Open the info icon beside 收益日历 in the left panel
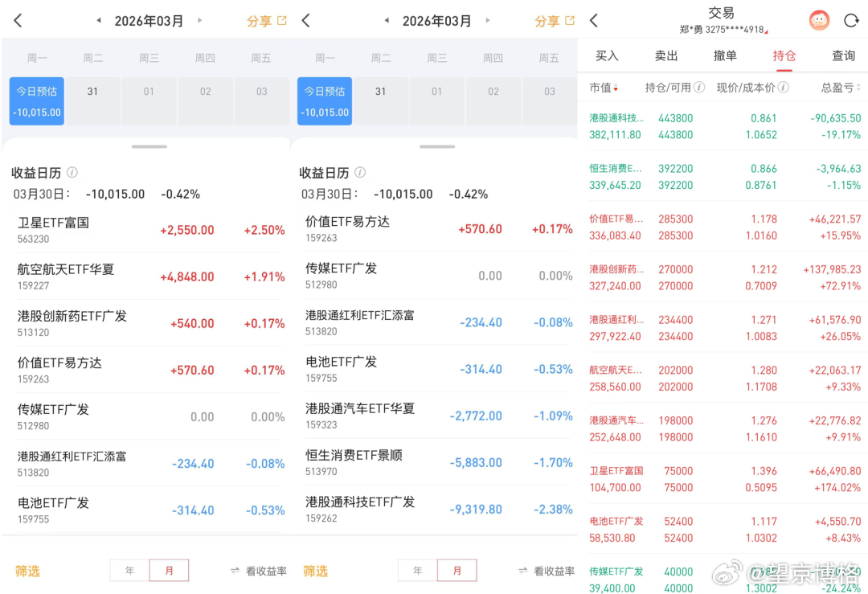Viewport: 868px width, 594px height. click(x=72, y=172)
